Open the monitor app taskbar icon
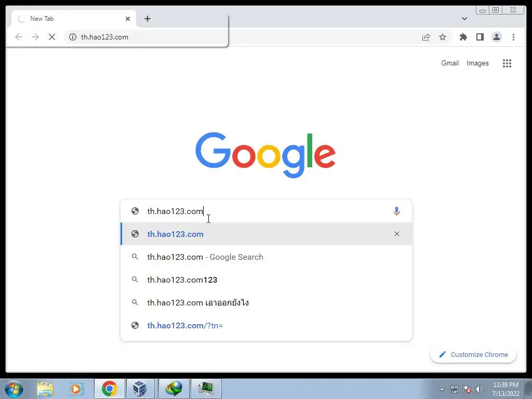 206,389
